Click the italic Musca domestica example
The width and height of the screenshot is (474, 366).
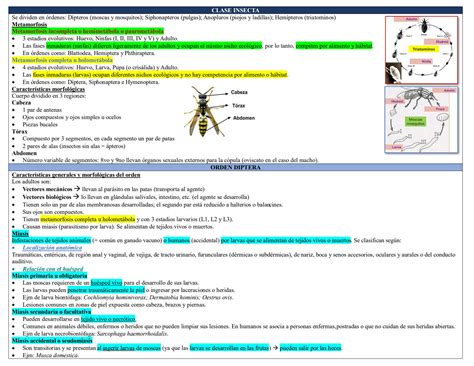[57, 355]
